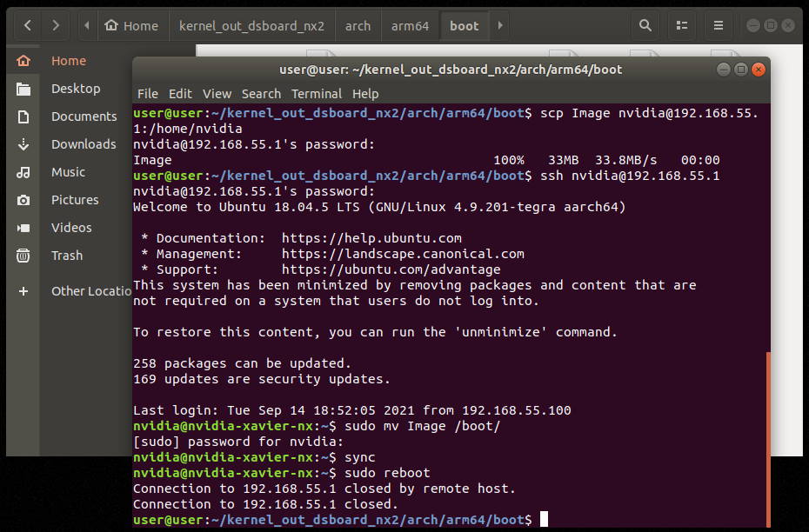Click the terminal scrollbar handle
The height and width of the screenshot is (532, 809).
pos(768,439)
